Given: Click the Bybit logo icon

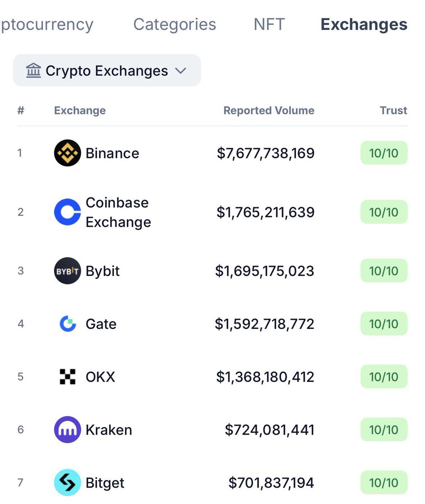Looking at the screenshot, I should 67,271.
